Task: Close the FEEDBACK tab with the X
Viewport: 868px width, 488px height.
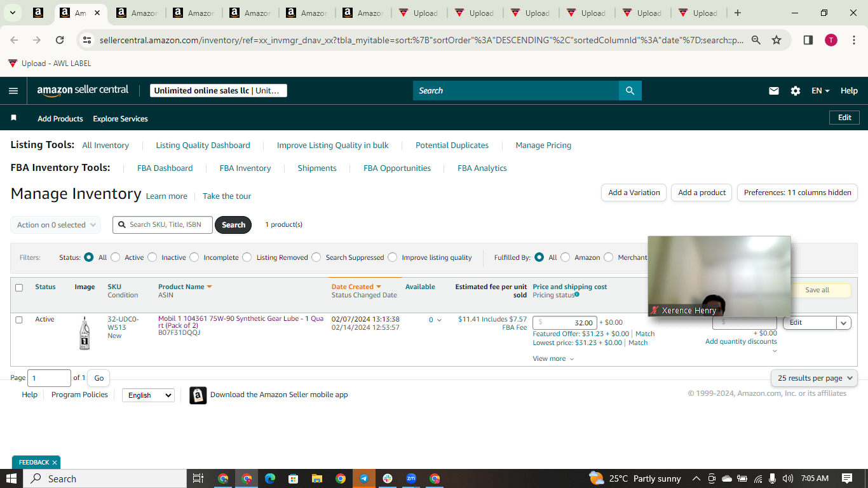Action: (55, 463)
